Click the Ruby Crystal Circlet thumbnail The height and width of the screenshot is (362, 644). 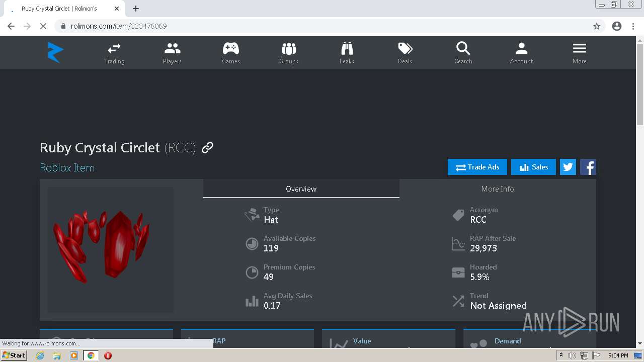click(x=111, y=250)
